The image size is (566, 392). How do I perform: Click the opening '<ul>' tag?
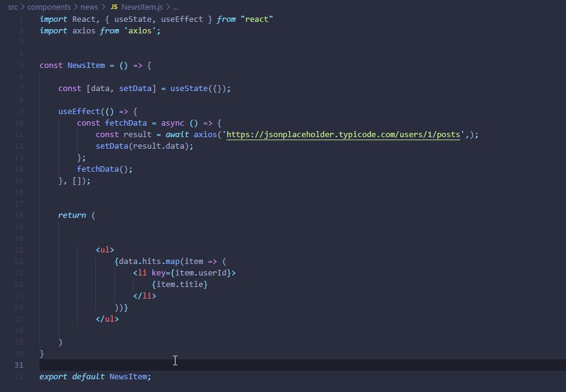(x=105, y=250)
